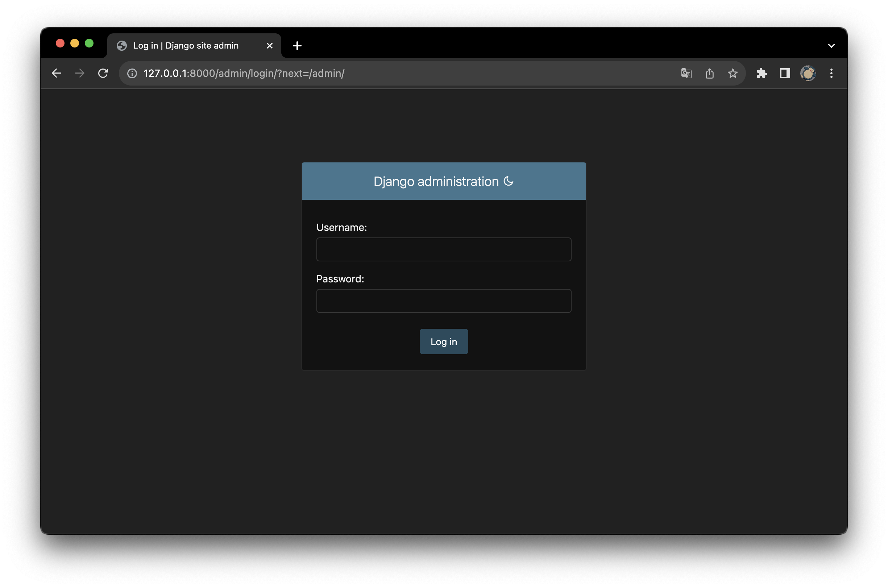The image size is (888, 588).
Task: Click the 'Password:' label
Action: click(x=340, y=279)
